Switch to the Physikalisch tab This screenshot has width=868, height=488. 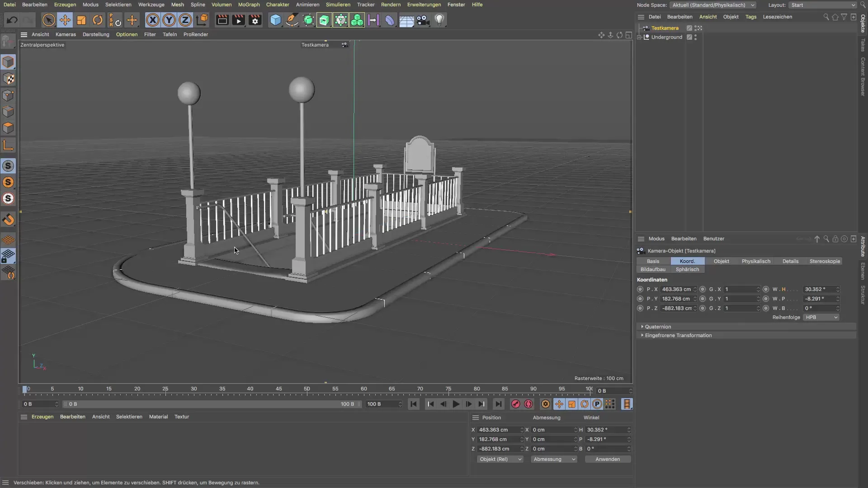[x=756, y=261]
